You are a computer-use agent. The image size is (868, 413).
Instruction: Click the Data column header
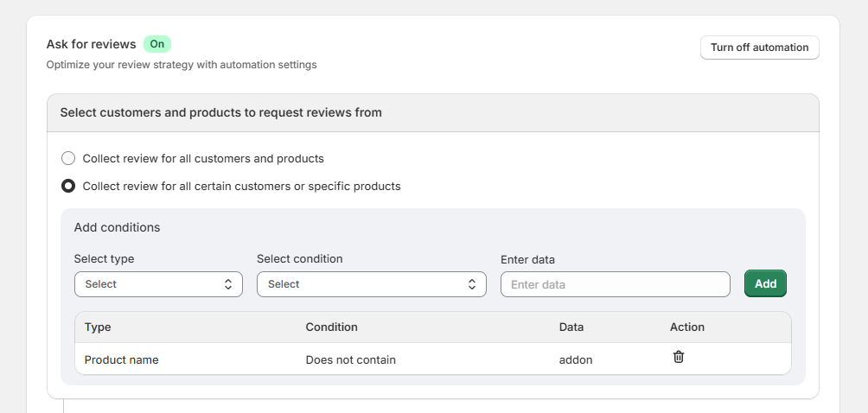point(571,327)
